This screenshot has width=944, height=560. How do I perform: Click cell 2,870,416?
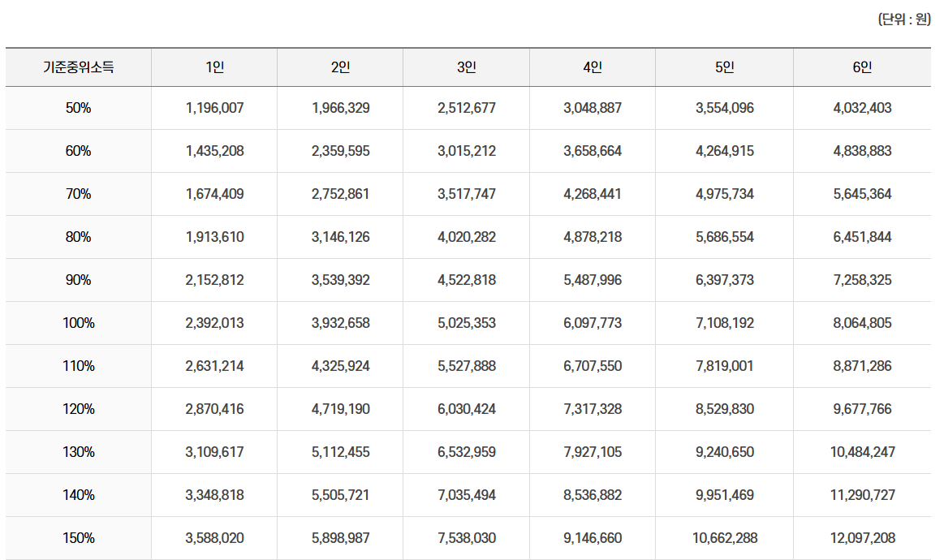click(214, 409)
